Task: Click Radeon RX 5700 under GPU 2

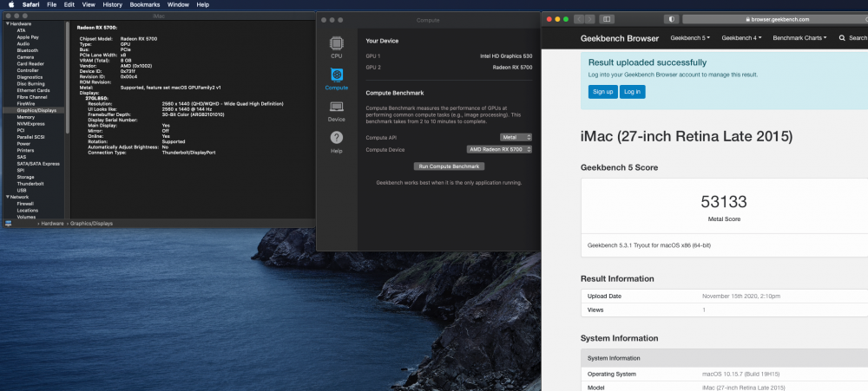Action: [512, 68]
